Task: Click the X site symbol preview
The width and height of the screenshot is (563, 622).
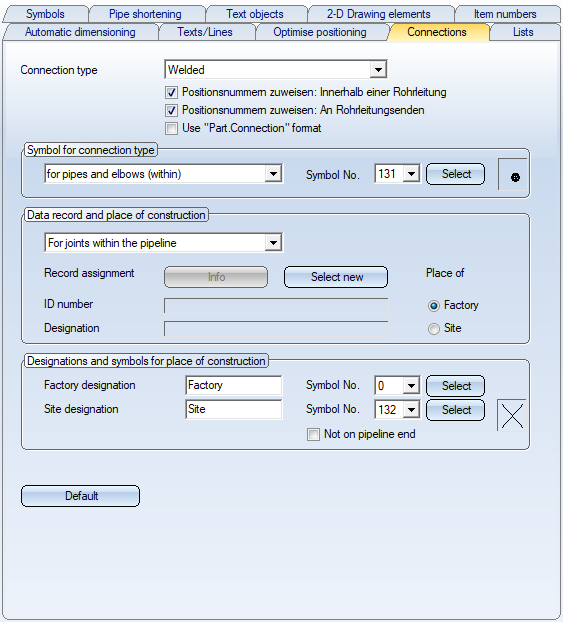Action: click(512, 415)
